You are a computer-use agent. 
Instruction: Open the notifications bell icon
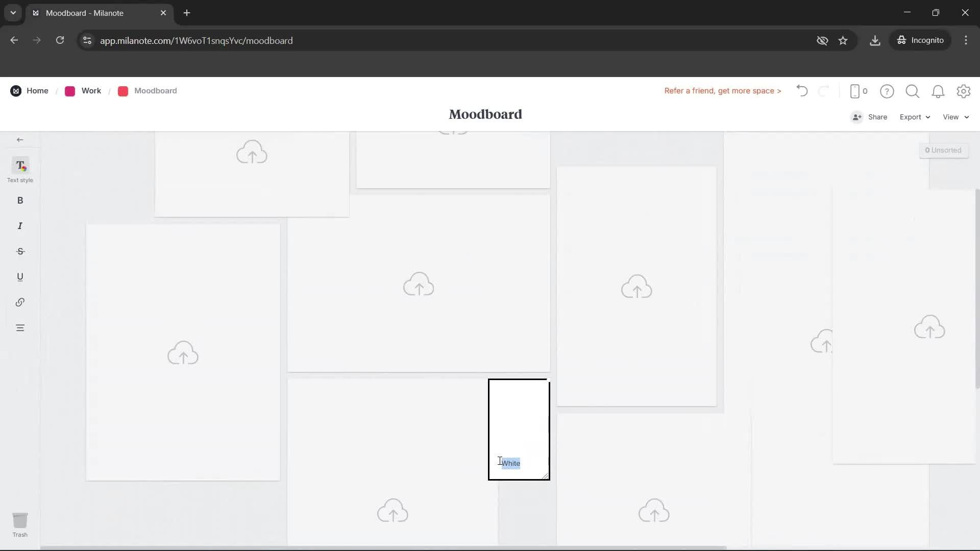[938, 91]
